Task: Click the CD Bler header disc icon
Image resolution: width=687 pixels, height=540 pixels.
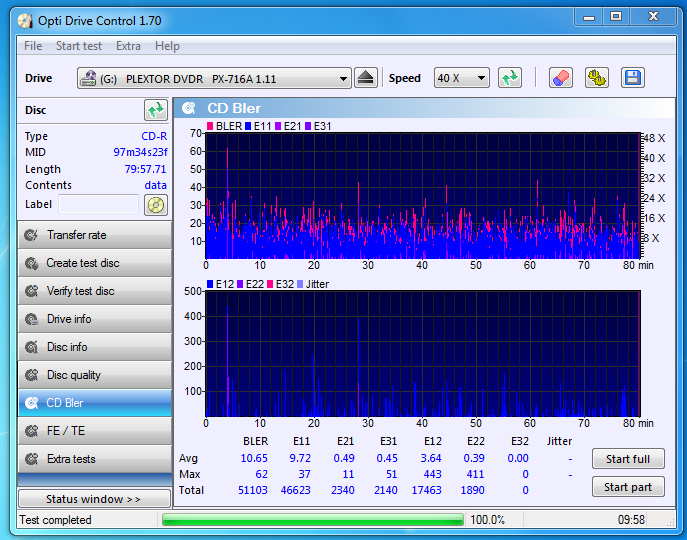Action: tap(189, 108)
